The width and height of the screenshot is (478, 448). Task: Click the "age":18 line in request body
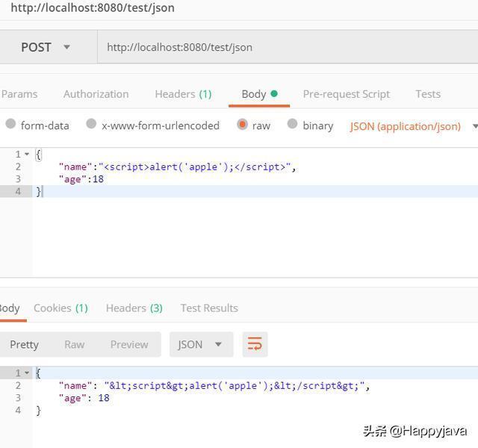click(x=81, y=179)
